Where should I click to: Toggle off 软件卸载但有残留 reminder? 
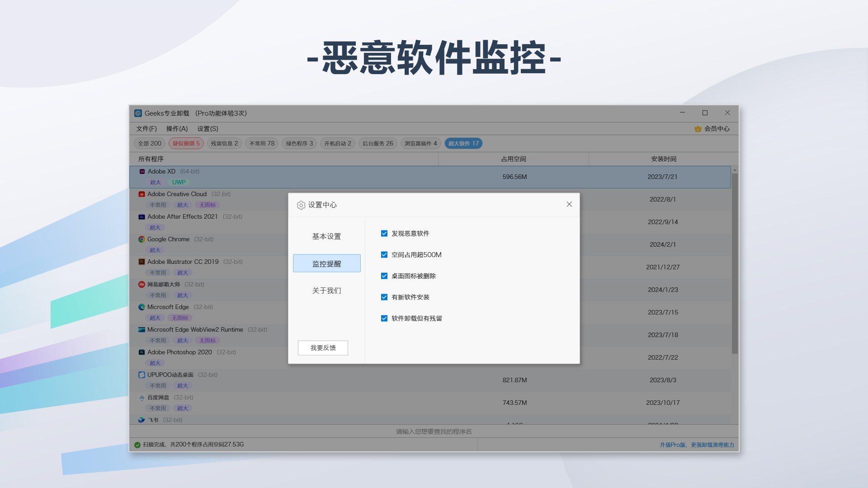click(384, 318)
